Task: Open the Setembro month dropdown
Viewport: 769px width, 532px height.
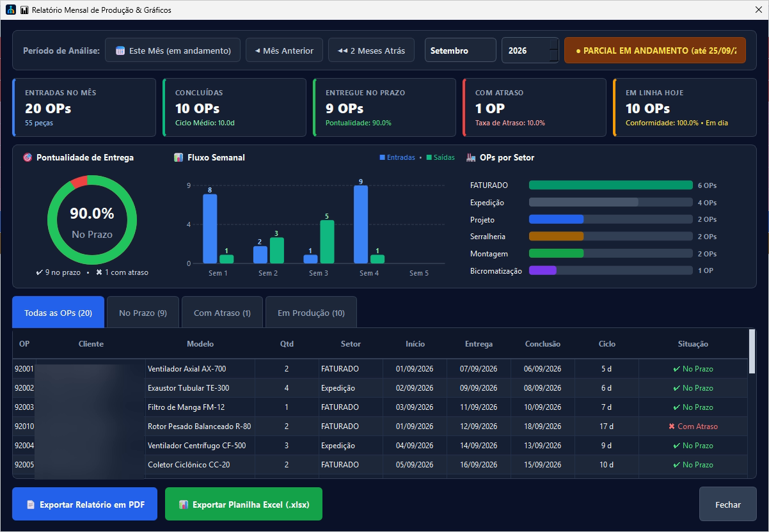Action: tap(461, 51)
